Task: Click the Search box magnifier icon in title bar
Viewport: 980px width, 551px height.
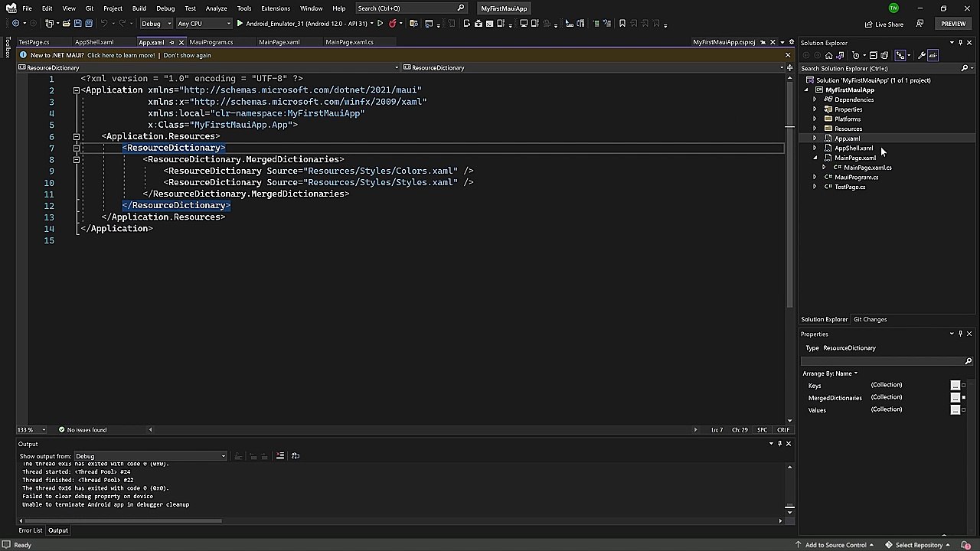Action: [x=460, y=8]
